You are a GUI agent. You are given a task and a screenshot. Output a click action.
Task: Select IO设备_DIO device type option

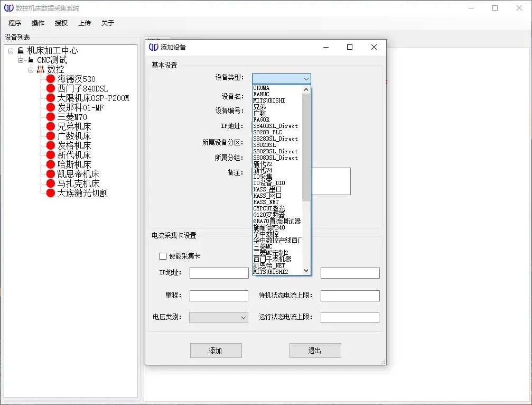pos(269,183)
